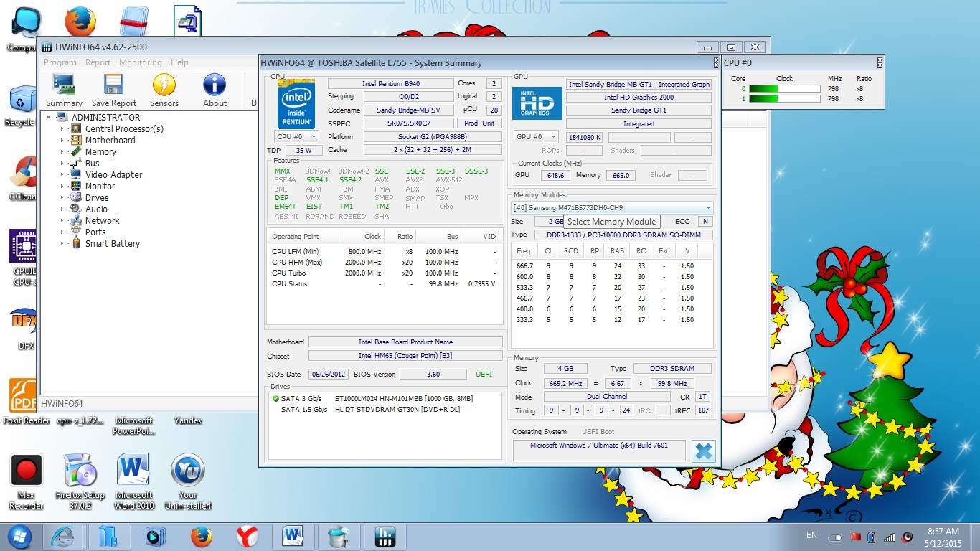Viewport: 980px width, 551px height.
Task: Click the Socket G2 (rPGA988B) platform field
Action: point(433,136)
